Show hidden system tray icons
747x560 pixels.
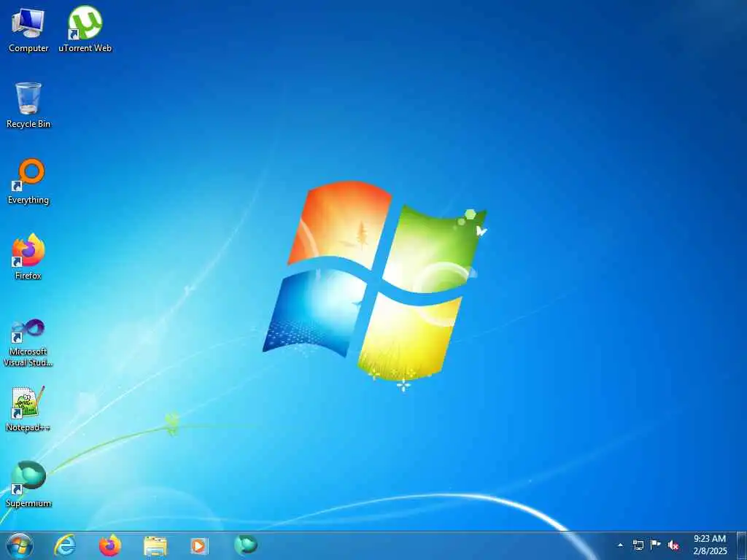[620, 545]
